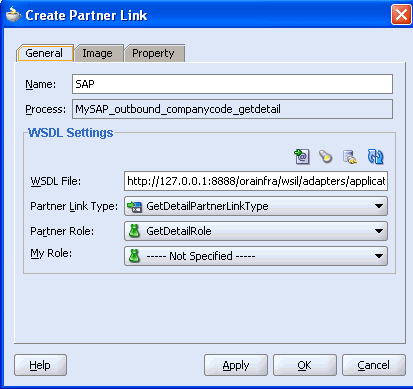Click the WSDL File label
413x389 pixels.
click(x=56, y=181)
